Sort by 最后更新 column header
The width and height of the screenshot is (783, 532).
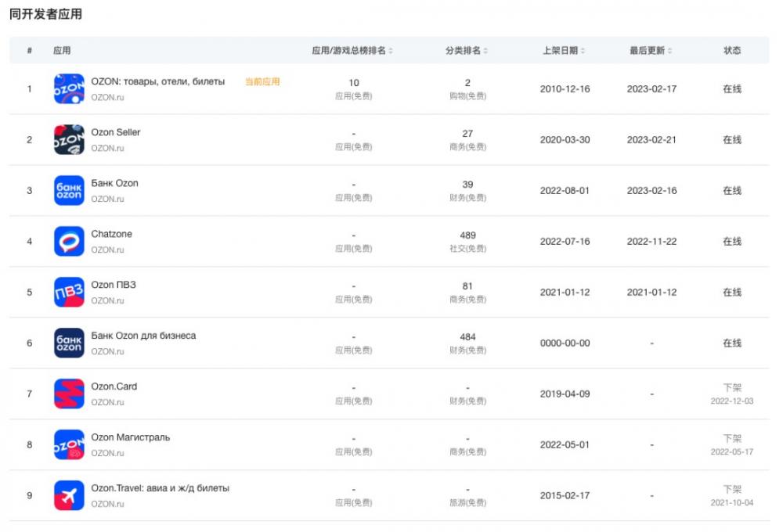(x=651, y=50)
